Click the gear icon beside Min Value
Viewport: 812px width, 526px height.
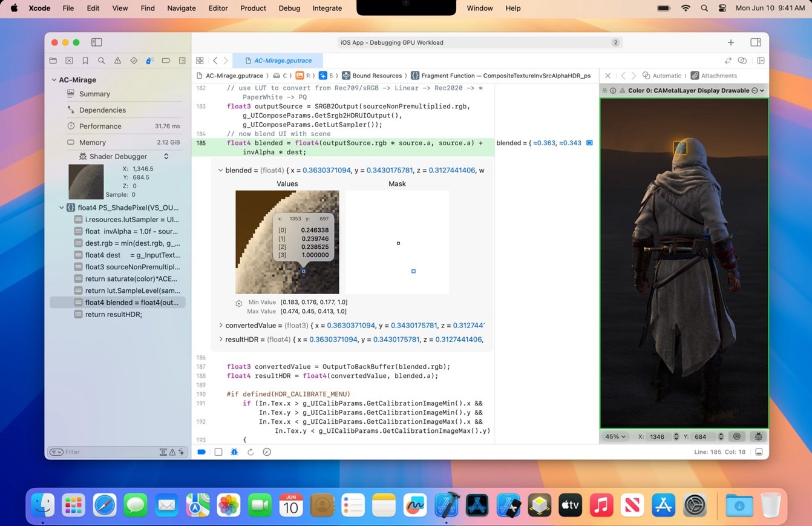239,303
